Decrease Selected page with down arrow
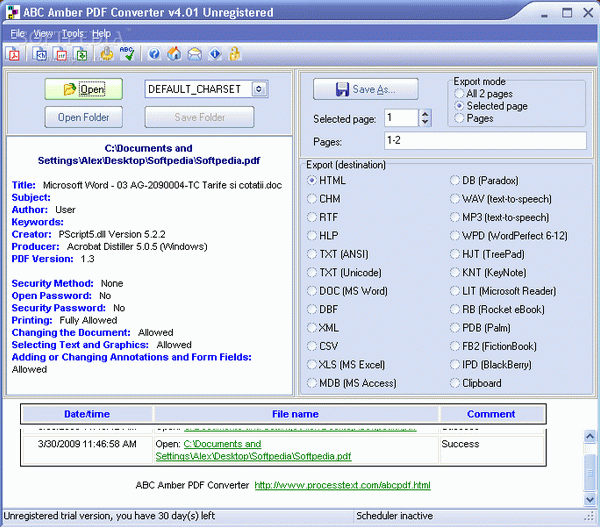This screenshot has width=600, height=527. (x=425, y=122)
